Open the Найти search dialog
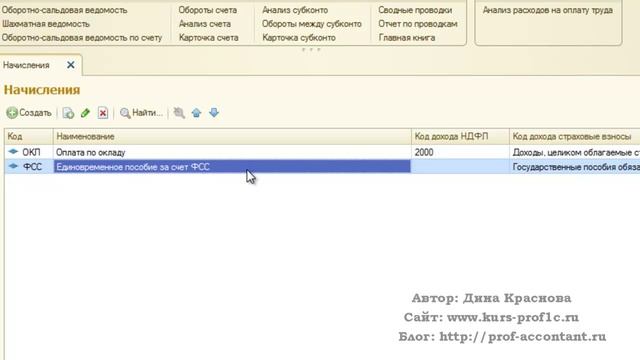The height and width of the screenshot is (360, 640). click(141, 113)
